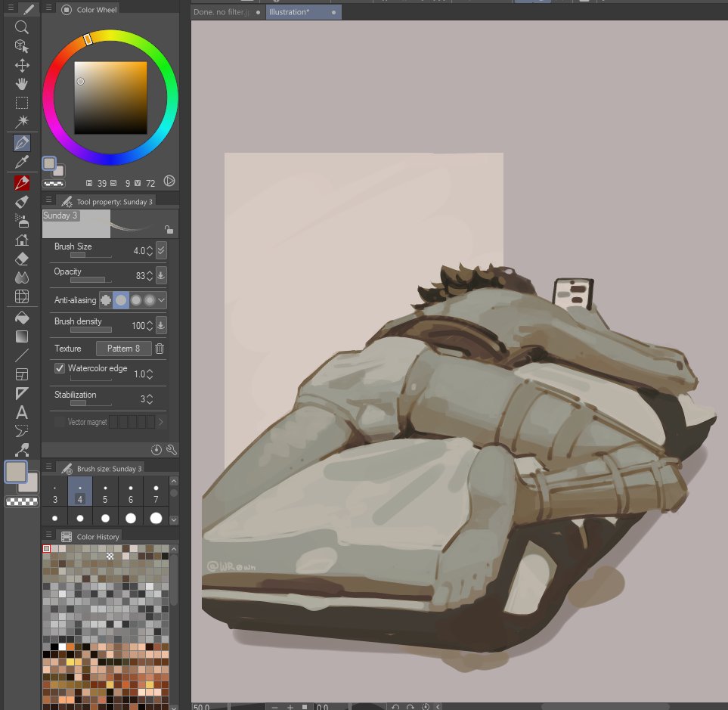This screenshot has height=710, width=728.
Task: Select the Eraser tool
Action: 22,259
